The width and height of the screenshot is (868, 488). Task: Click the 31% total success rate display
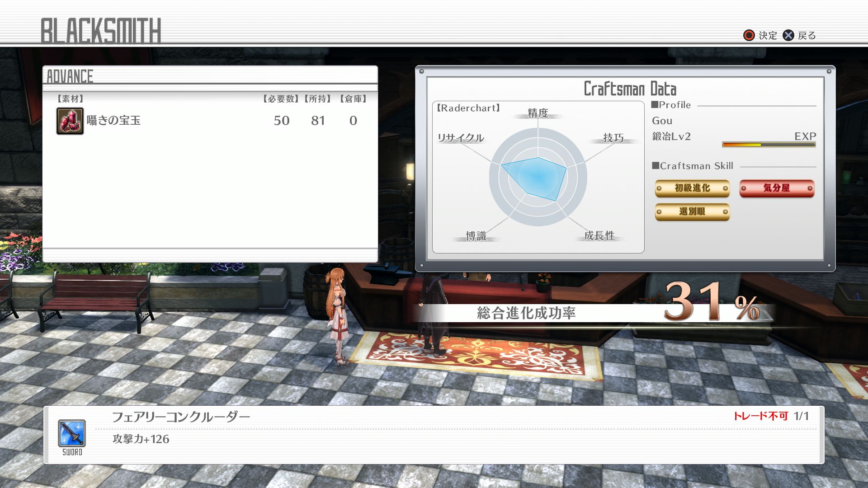711,303
